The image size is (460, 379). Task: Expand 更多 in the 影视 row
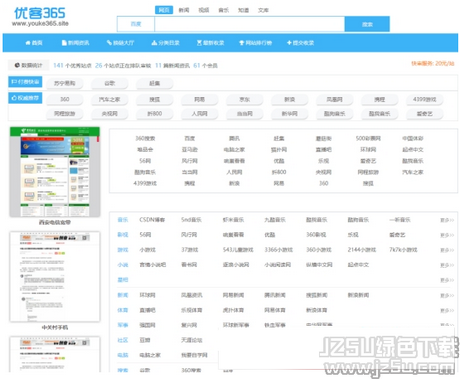tap(447, 235)
